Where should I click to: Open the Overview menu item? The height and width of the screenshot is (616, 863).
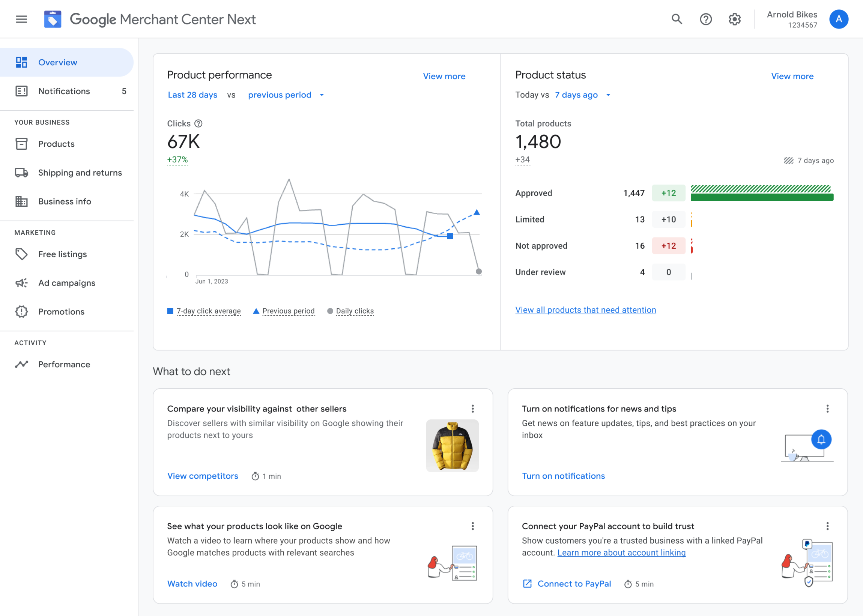click(67, 62)
